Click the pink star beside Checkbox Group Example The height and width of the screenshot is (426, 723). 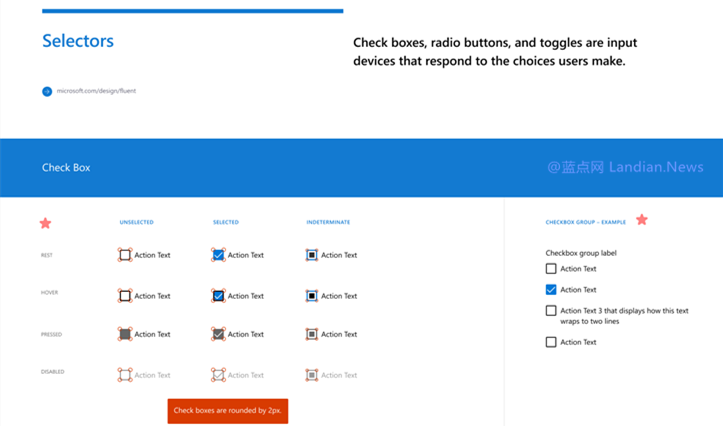coord(642,219)
